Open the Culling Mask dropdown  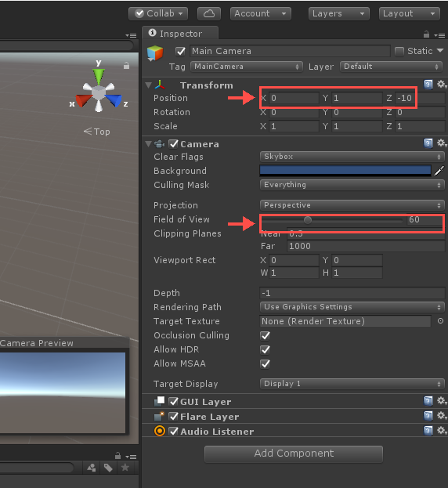tap(352, 185)
